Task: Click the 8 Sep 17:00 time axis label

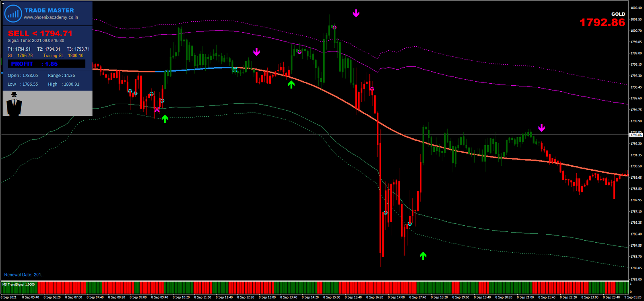Action: (397, 297)
